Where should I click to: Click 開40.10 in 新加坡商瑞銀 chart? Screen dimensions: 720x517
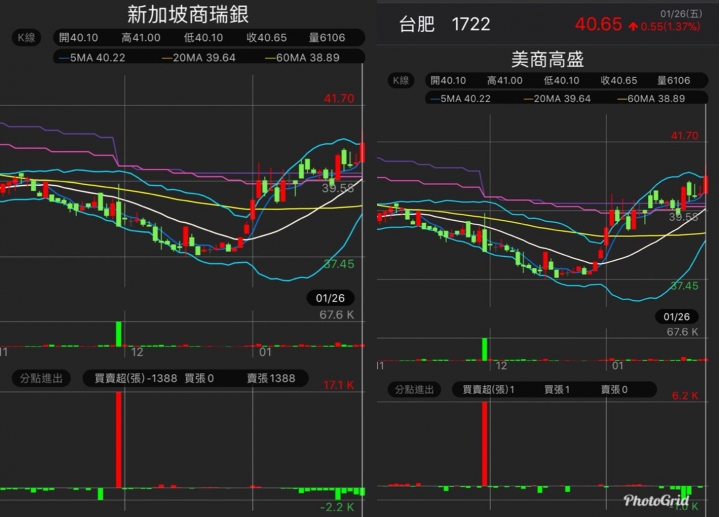pos(79,38)
